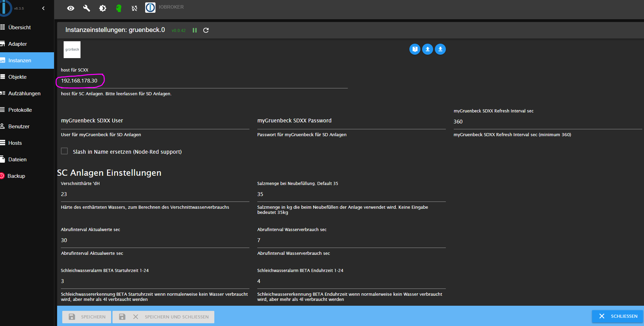The image size is (644, 326).
Task: Open Benutzer in the sidebar
Action: point(27,127)
